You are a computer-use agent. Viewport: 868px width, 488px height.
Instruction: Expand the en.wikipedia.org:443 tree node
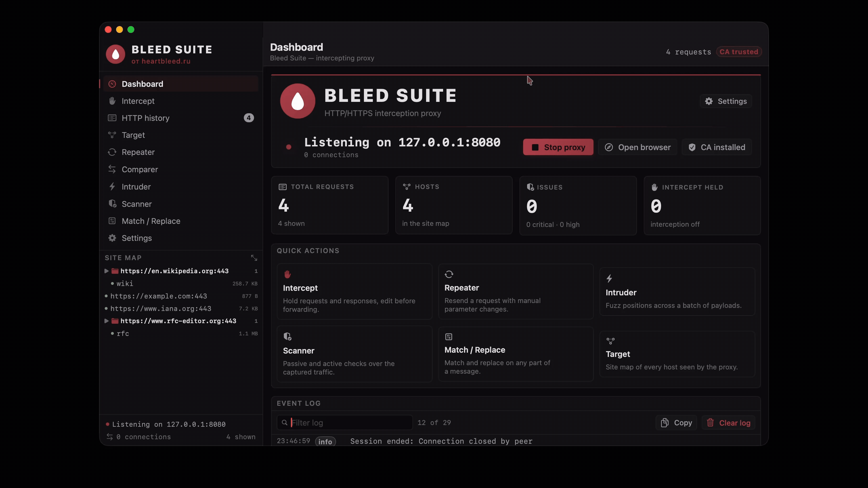coord(106,271)
